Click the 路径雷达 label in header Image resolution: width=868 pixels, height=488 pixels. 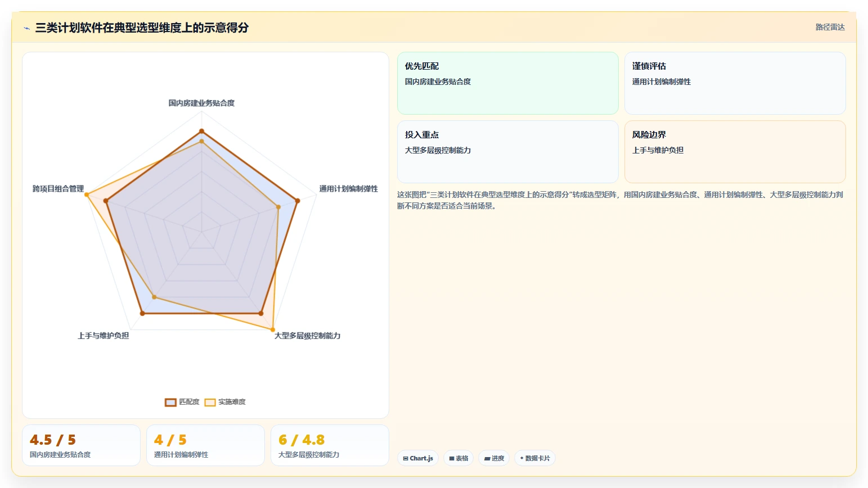[x=830, y=27]
